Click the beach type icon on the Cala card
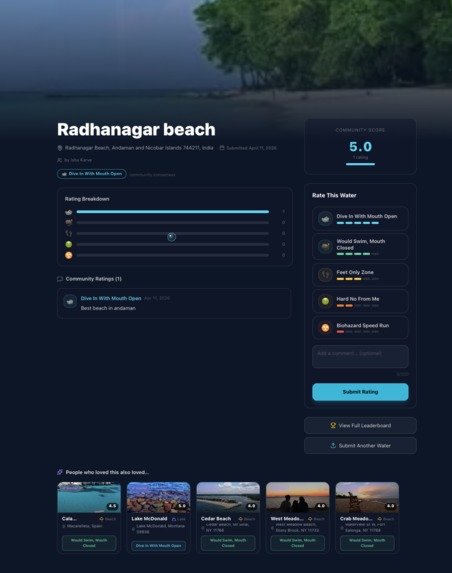This screenshot has width=452, height=573. tap(102, 519)
